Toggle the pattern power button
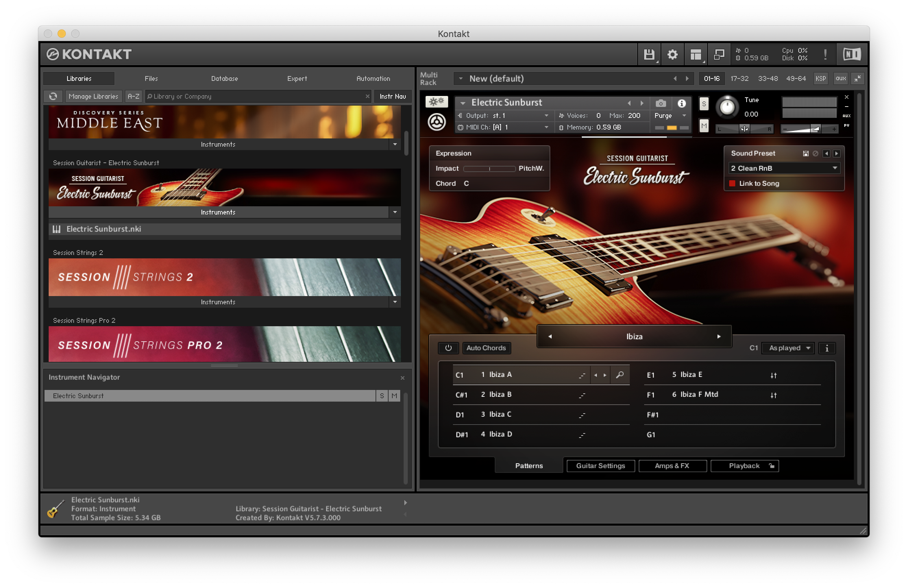 point(448,348)
